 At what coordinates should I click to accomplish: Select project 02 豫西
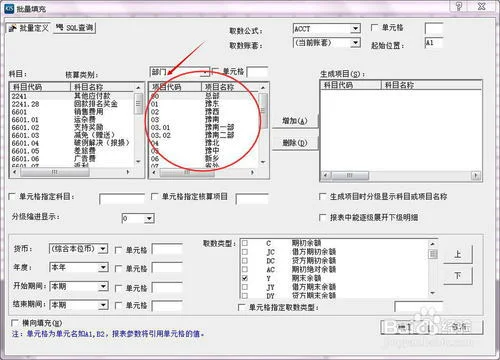pyautogui.click(x=204, y=112)
